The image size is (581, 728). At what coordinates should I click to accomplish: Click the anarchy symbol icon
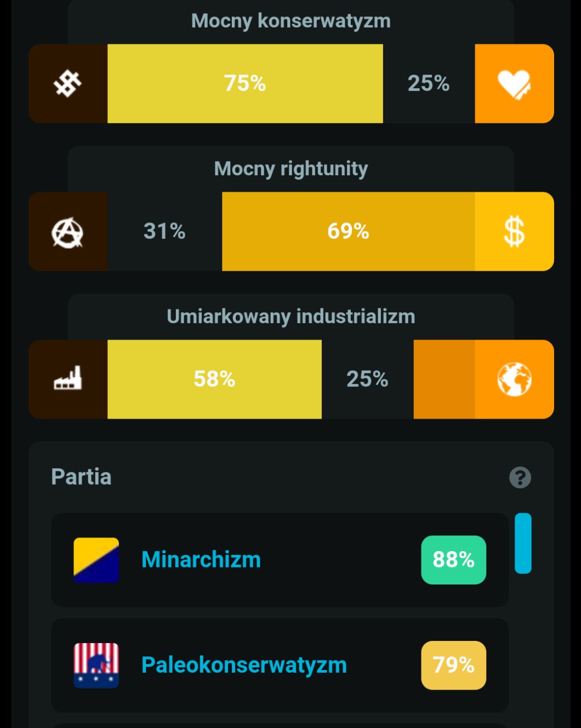(67, 232)
